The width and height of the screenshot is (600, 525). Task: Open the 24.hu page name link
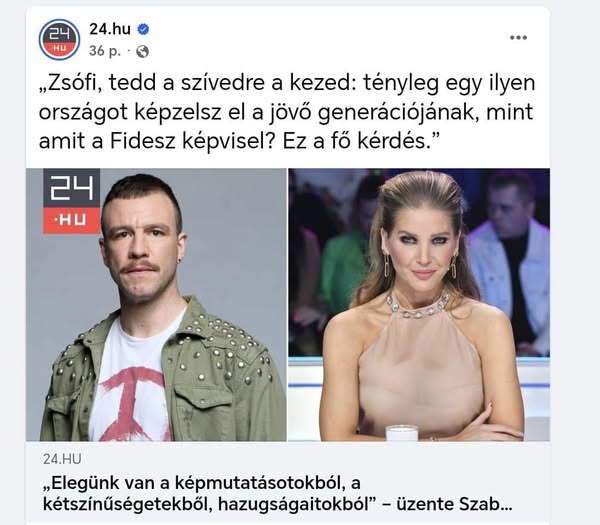coord(110,29)
